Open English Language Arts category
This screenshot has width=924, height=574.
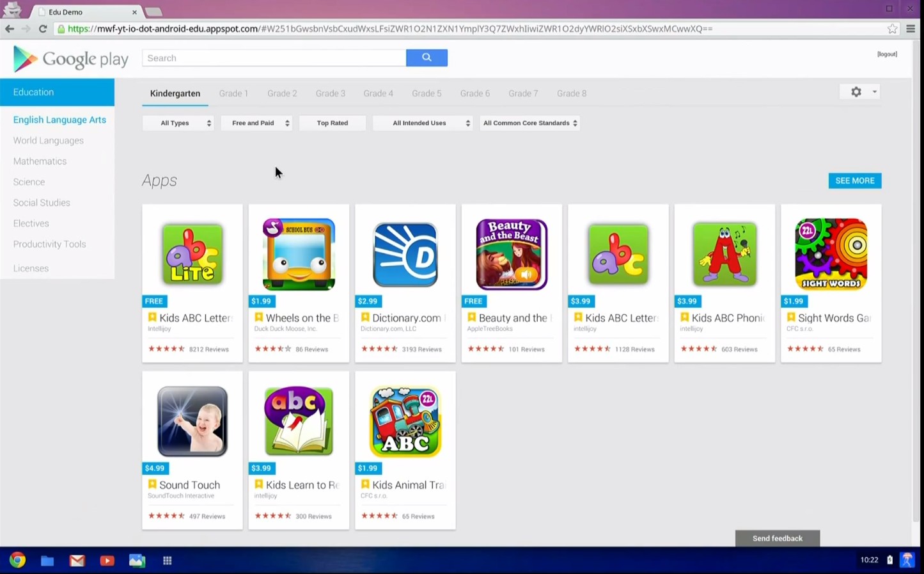click(x=59, y=120)
